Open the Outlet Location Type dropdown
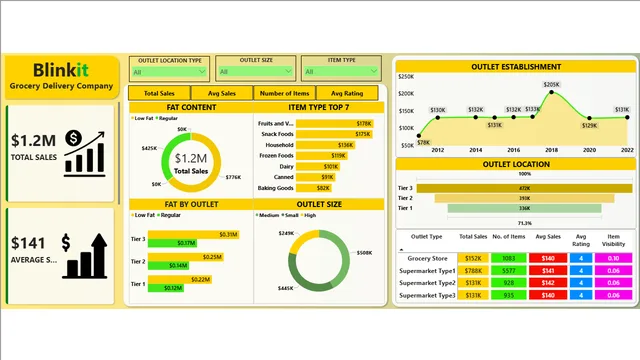Image resolution: width=640 pixels, height=360 pixels. pyautogui.click(x=169, y=72)
